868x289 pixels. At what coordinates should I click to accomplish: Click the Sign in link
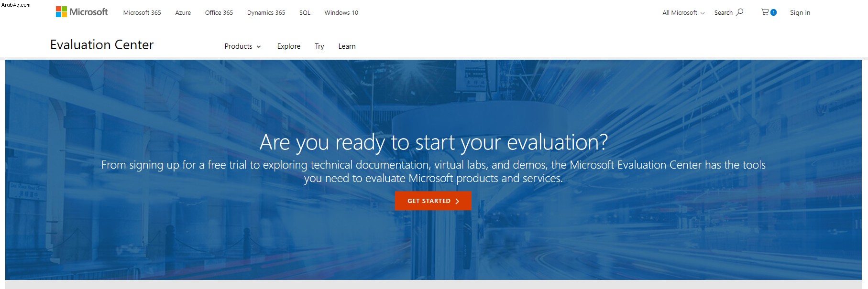coord(800,13)
